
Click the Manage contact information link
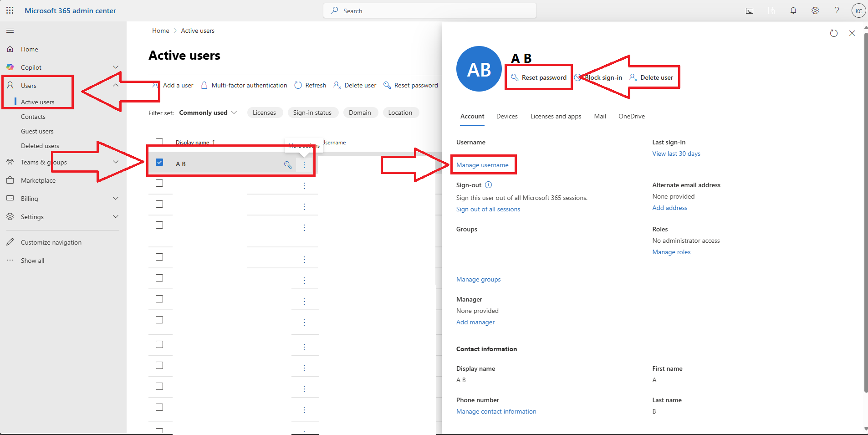(x=496, y=411)
